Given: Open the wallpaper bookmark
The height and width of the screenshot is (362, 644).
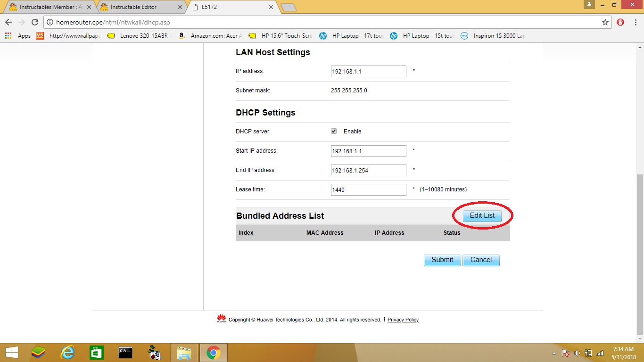Looking at the screenshot, I should click(68, 36).
